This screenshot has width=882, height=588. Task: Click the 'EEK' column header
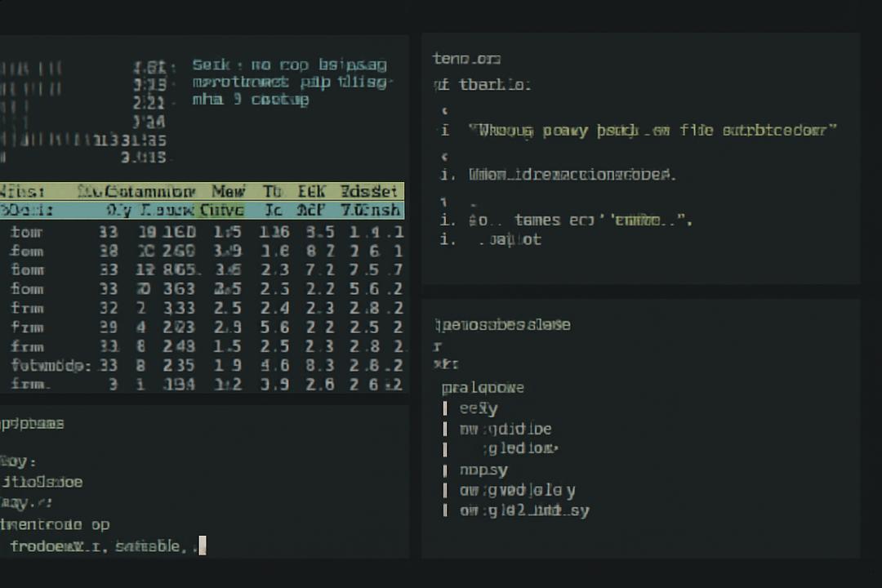311,191
